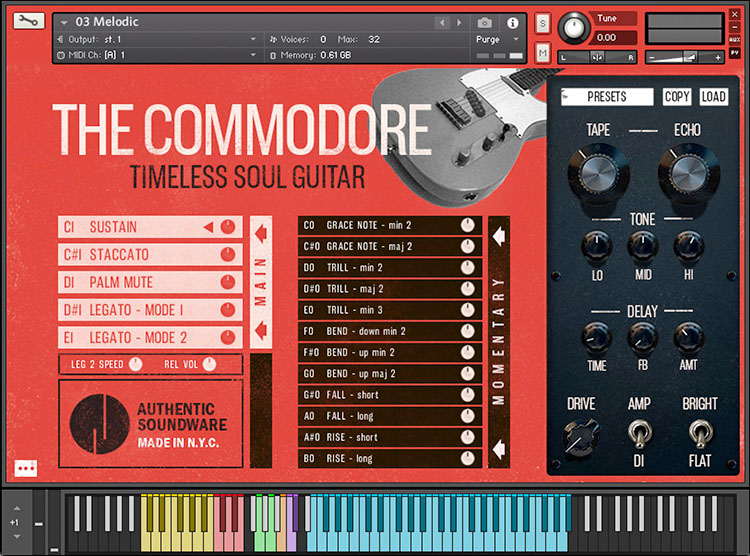Select the G#0 FALL - short row
This screenshot has height=556, width=750.
point(389,395)
